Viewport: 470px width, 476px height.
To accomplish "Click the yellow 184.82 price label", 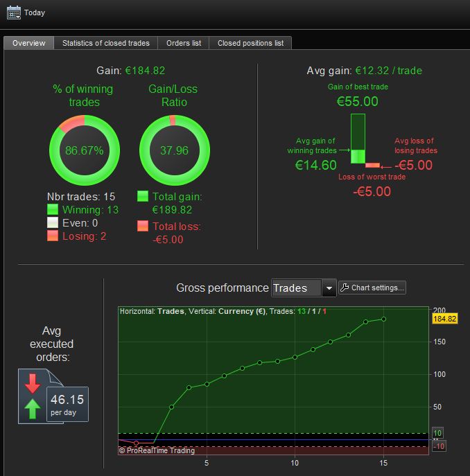I will coord(445,319).
